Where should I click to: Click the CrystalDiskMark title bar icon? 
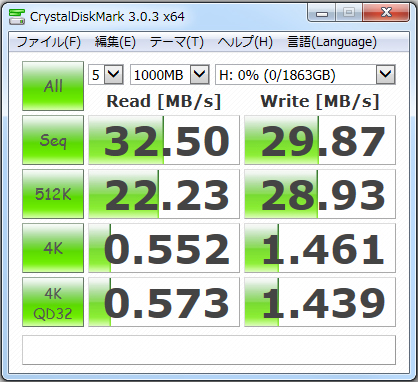click(17, 17)
